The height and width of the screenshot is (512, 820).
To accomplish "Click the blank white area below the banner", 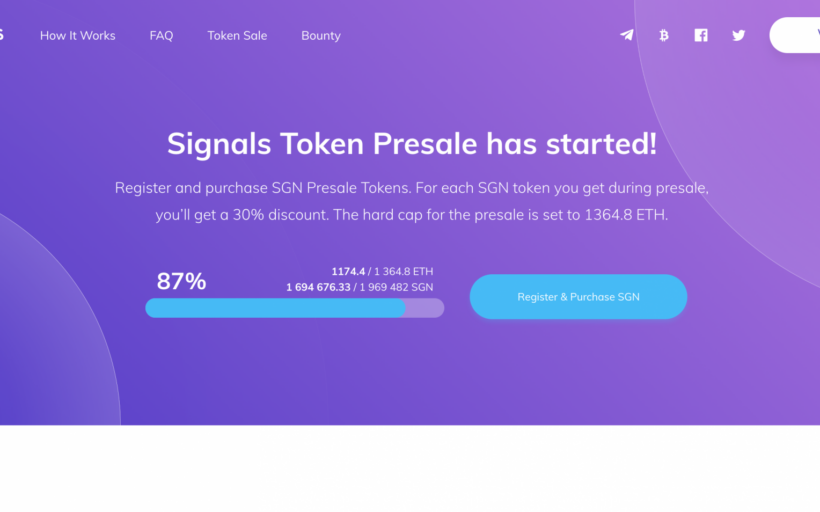I will [410, 468].
